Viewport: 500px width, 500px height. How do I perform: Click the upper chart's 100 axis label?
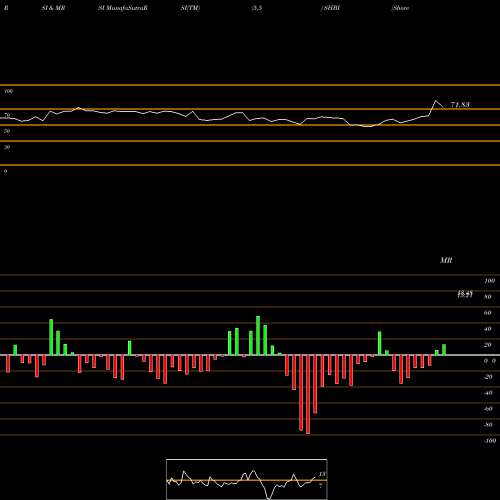(x=9, y=91)
